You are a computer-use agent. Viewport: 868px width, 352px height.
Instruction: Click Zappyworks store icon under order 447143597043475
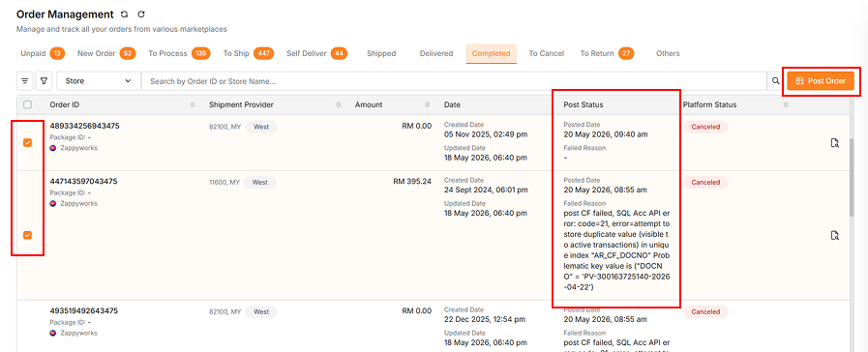pos(53,203)
